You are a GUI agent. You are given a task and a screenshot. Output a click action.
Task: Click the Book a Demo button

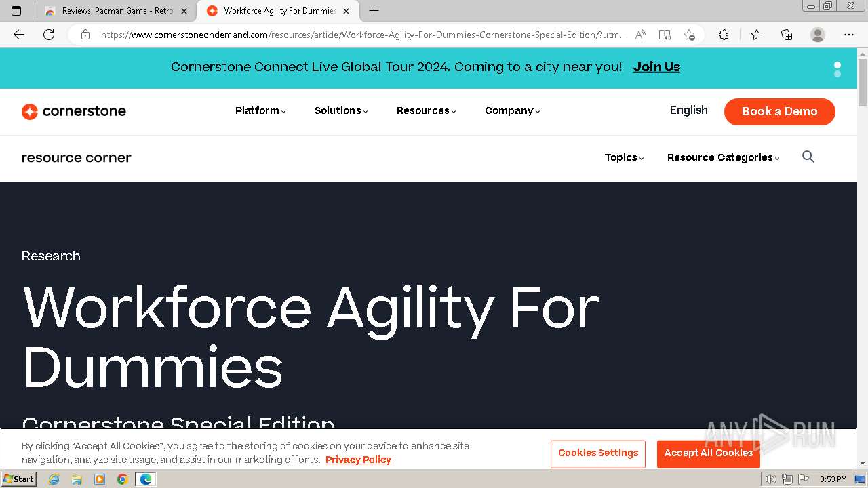[x=780, y=112]
